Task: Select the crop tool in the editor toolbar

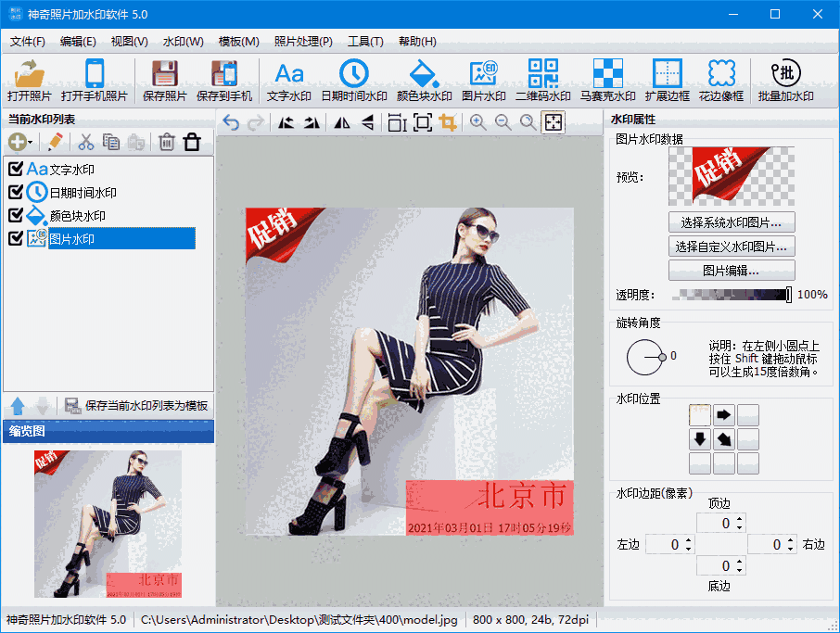Action: tap(448, 122)
